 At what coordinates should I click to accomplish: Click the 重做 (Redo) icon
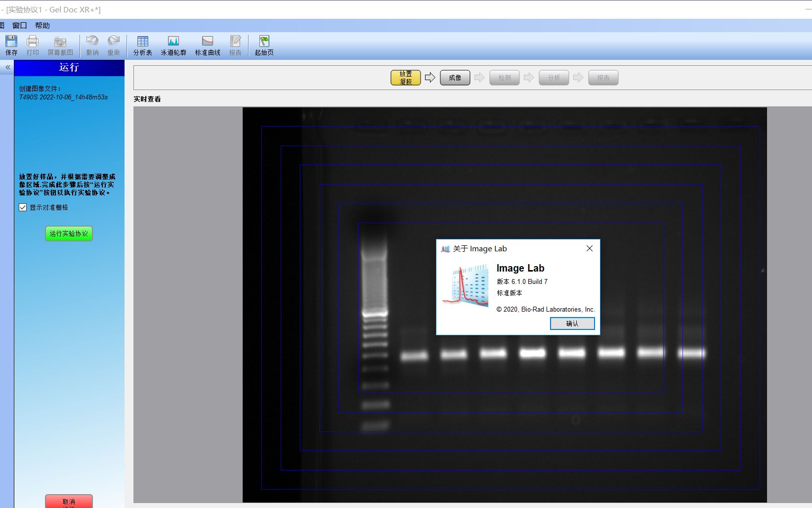(x=113, y=46)
